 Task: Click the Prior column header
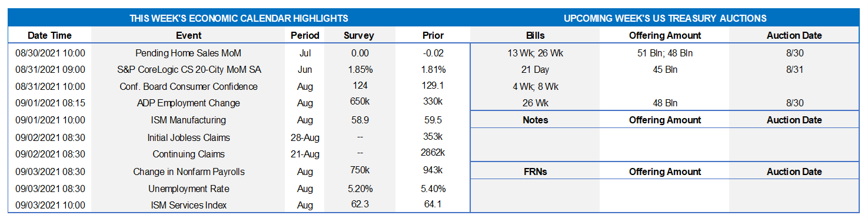[433, 35]
